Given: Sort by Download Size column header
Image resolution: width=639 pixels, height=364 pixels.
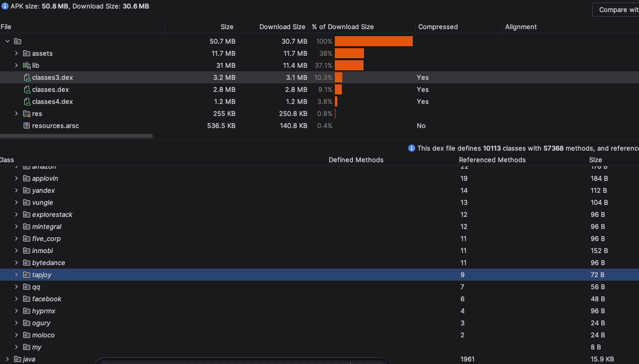Looking at the screenshot, I should pyautogui.click(x=283, y=27).
